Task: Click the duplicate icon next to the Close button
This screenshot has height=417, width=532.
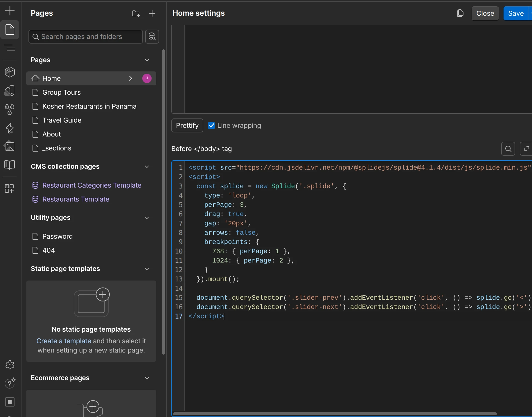Action: tap(460, 13)
